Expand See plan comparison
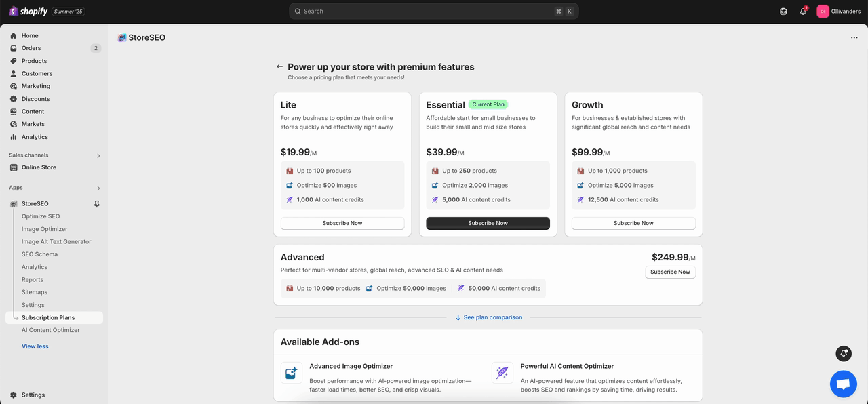Screen dimensions: 868x404 488,317
